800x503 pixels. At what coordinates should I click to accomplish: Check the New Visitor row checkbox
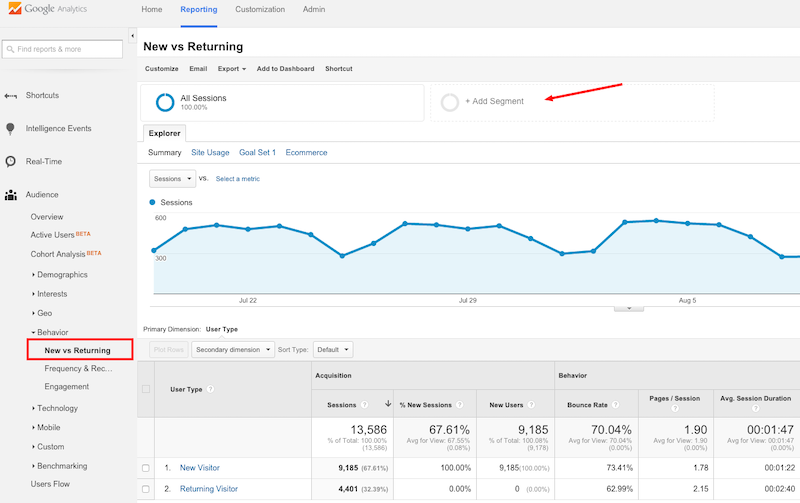(147, 468)
